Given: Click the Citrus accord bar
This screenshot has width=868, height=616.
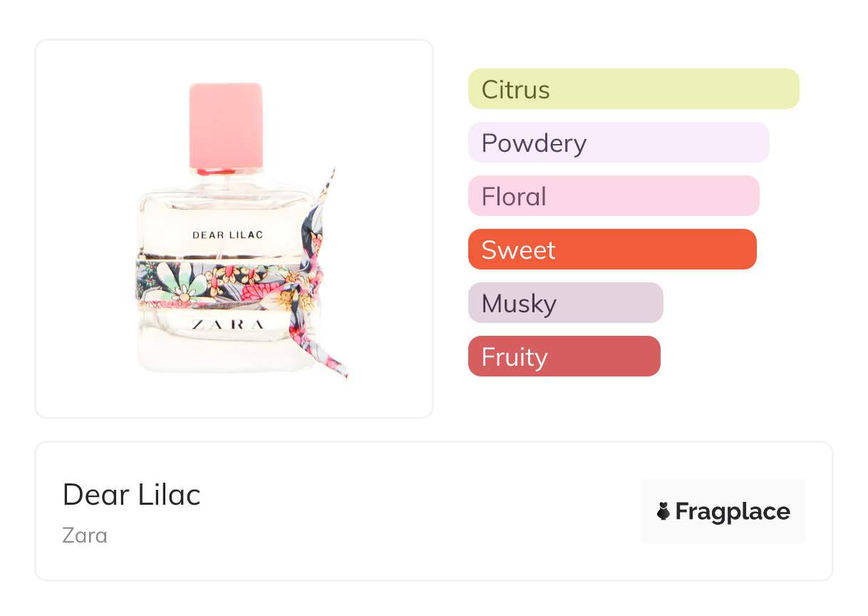Looking at the screenshot, I should coord(634,89).
